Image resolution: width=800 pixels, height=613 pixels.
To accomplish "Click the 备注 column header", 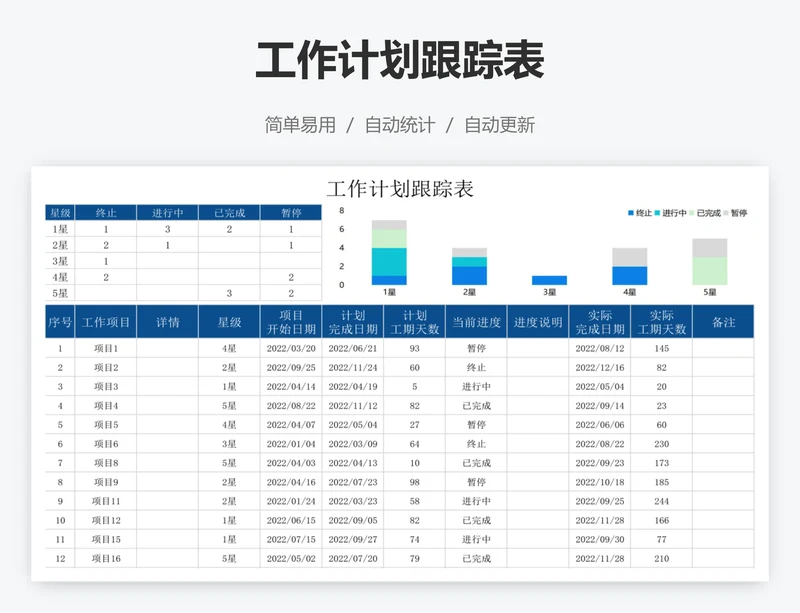I will point(723,322).
